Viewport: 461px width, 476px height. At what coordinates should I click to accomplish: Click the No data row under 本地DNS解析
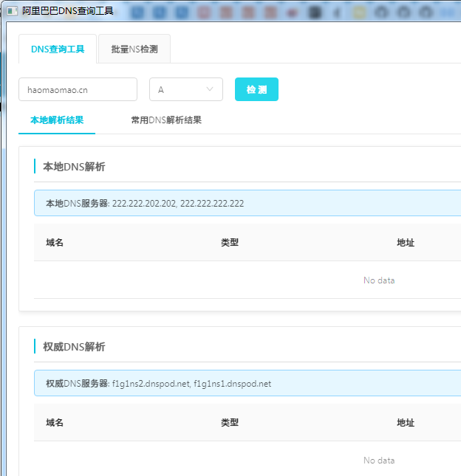[x=379, y=280]
